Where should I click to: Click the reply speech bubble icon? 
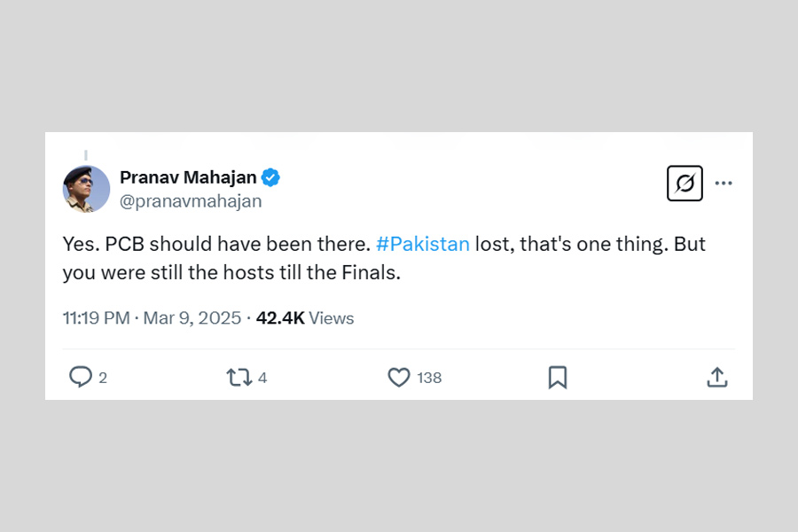coord(81,378)
